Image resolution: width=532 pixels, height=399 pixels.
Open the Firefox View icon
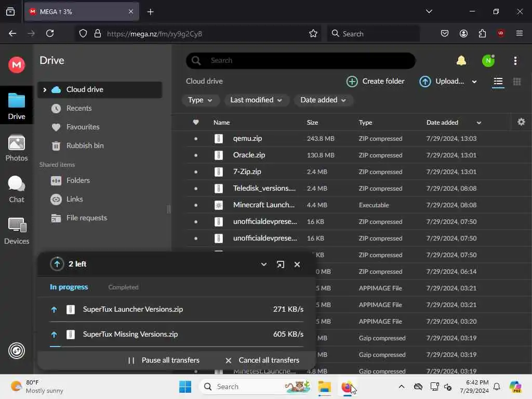10,11
